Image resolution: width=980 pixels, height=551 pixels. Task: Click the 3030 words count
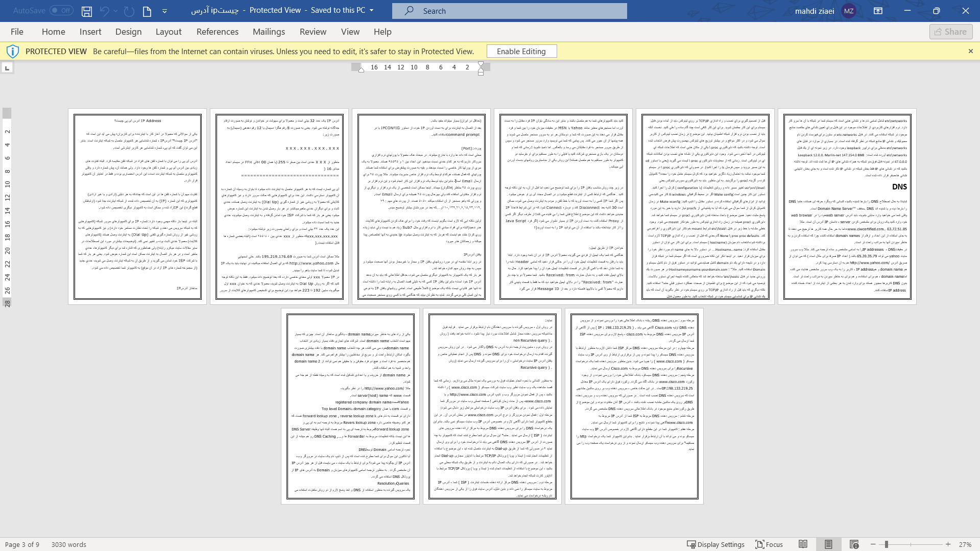(68, 544)
